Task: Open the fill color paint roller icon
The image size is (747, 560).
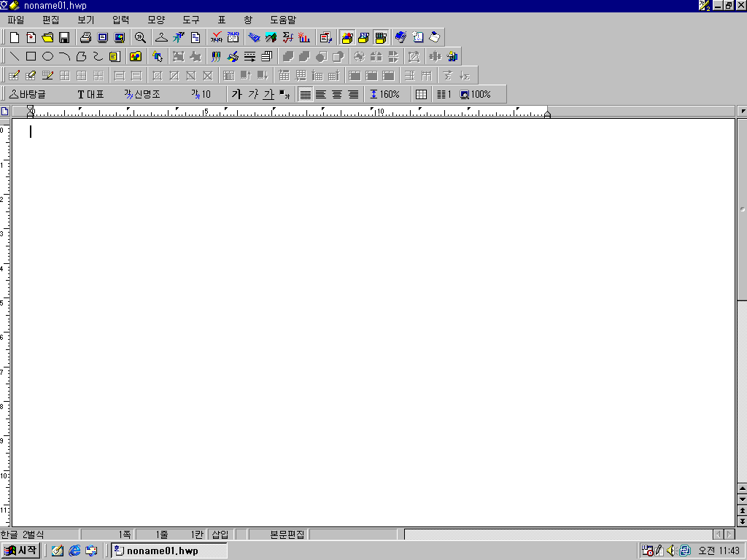Action: click(x=233, y=57)
